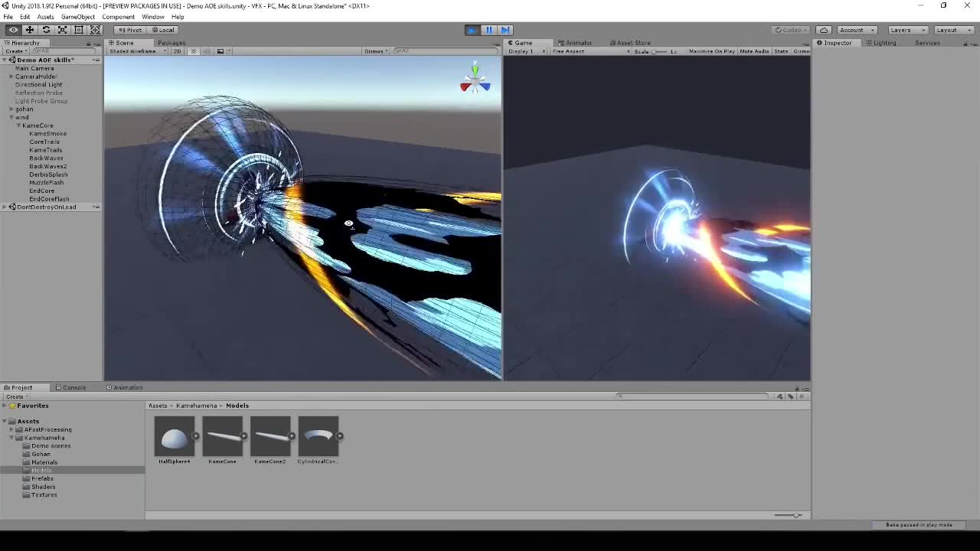Collapse KameCore in Hierarchy
This screenshot has height=551, width=980.
[18, 126]
